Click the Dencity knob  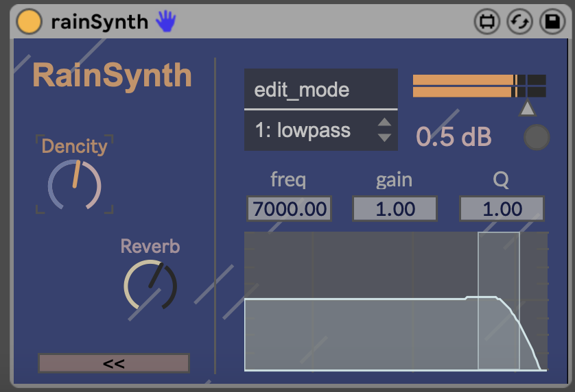coord(74,185)
